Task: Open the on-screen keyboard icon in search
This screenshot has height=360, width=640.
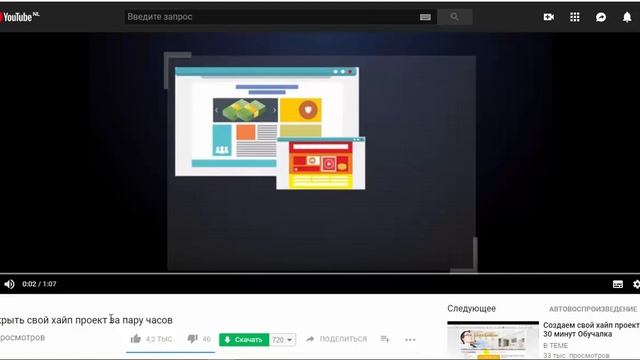Action: pos(425,17)
